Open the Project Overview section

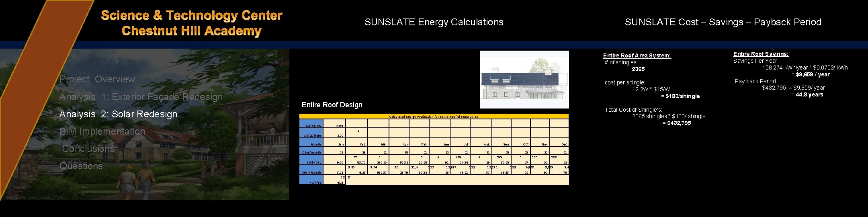tap(97, 79)
